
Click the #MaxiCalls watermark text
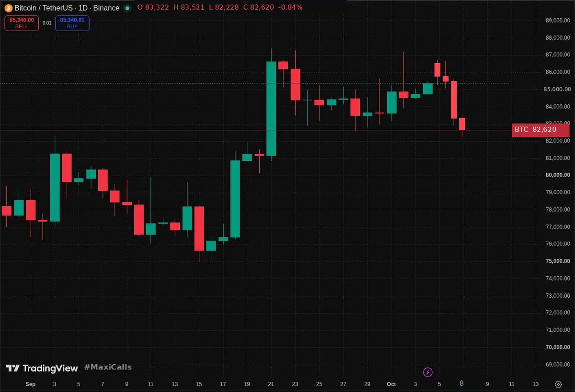pyautogui.click(x=108, y=367)
